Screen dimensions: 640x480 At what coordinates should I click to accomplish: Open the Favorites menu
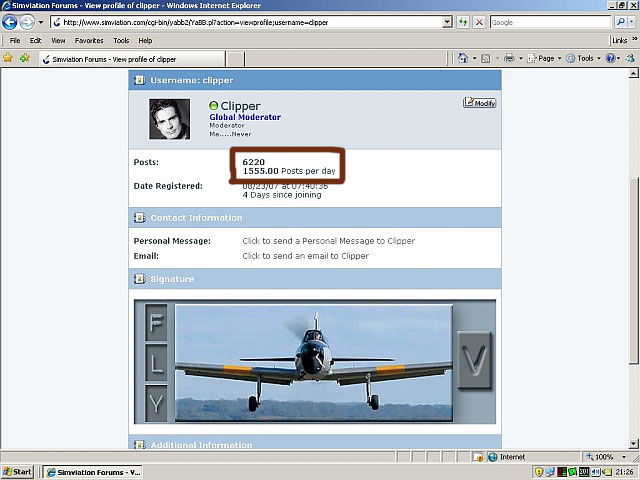[x=89, y=41]
